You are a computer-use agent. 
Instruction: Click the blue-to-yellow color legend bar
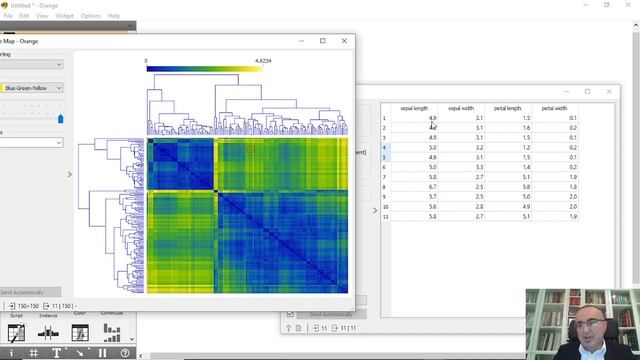pos(204,69)
